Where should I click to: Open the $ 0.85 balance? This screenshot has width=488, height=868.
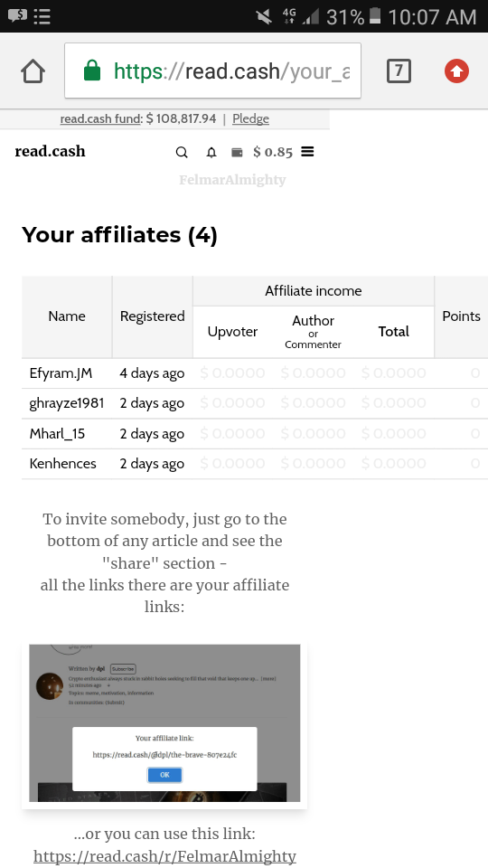point(273,152)
